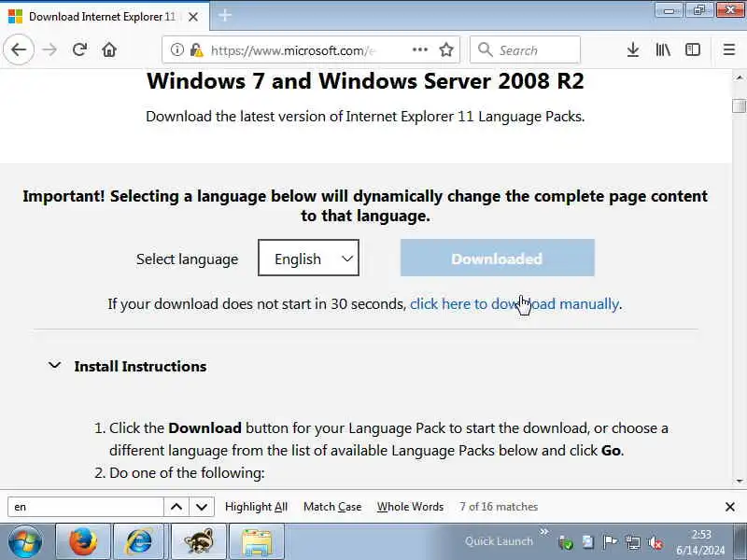
Task: Open the Windows Start menu
Action: (24, 541)
